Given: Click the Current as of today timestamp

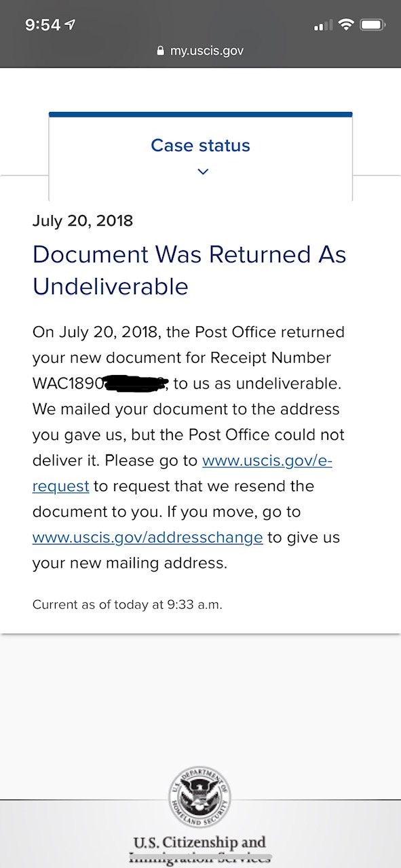Looking at the screenshot, I should (128, 604).
